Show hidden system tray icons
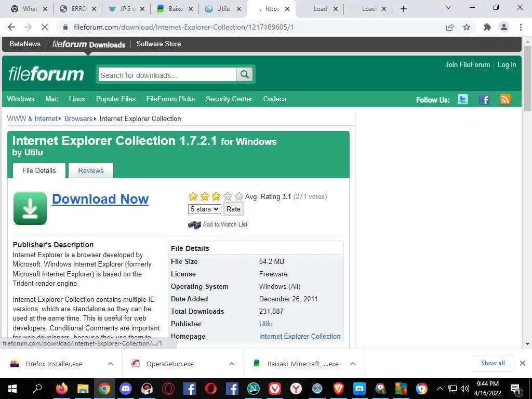This screenshot has width=532, height=399. point(440,389)
